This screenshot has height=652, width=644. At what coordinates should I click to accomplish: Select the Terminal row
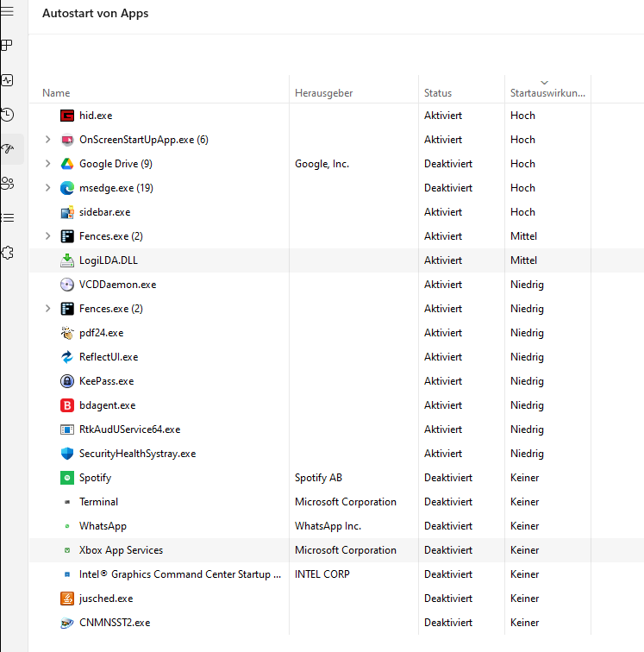pyautogui.click(x=336, y=502)
